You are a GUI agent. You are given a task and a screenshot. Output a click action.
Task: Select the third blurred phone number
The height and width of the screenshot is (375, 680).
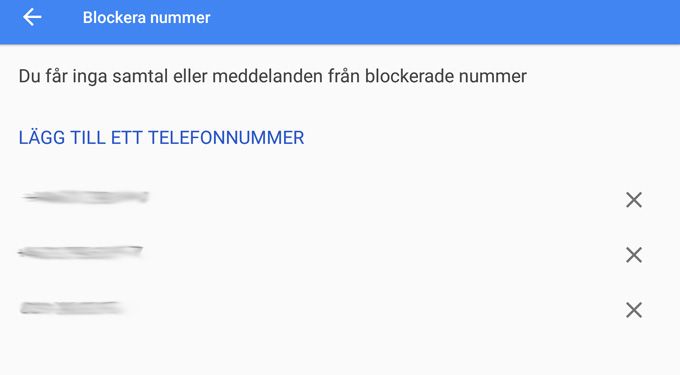pyautogui.click(x=72, y=308)
